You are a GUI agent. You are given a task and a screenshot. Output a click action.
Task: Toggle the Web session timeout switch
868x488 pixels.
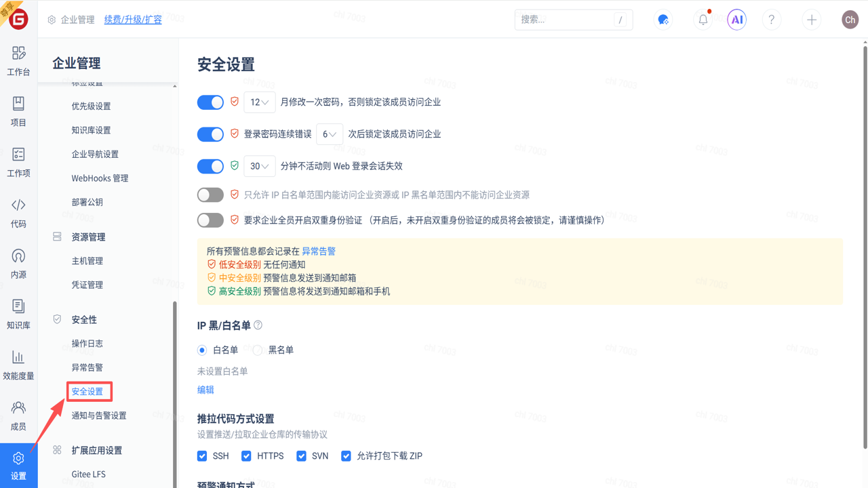(210, 166)
